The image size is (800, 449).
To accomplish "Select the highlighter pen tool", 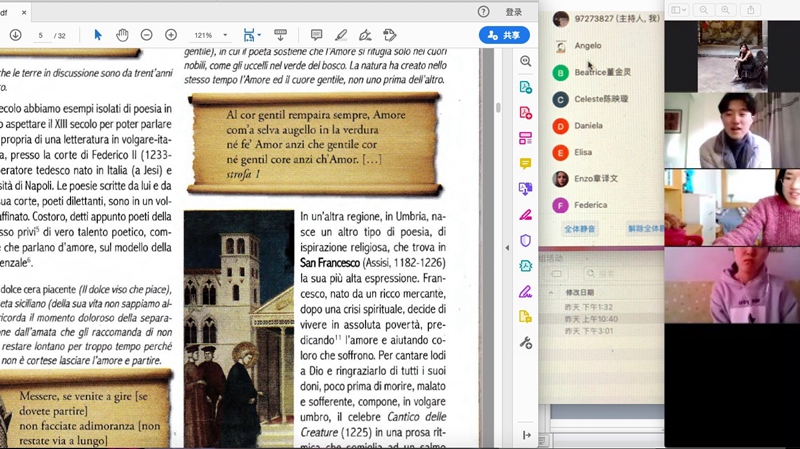I will pos(341,35).
